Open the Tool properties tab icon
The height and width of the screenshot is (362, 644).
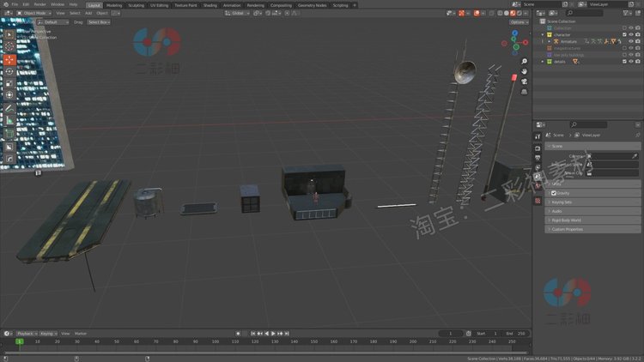click(538, 136)
